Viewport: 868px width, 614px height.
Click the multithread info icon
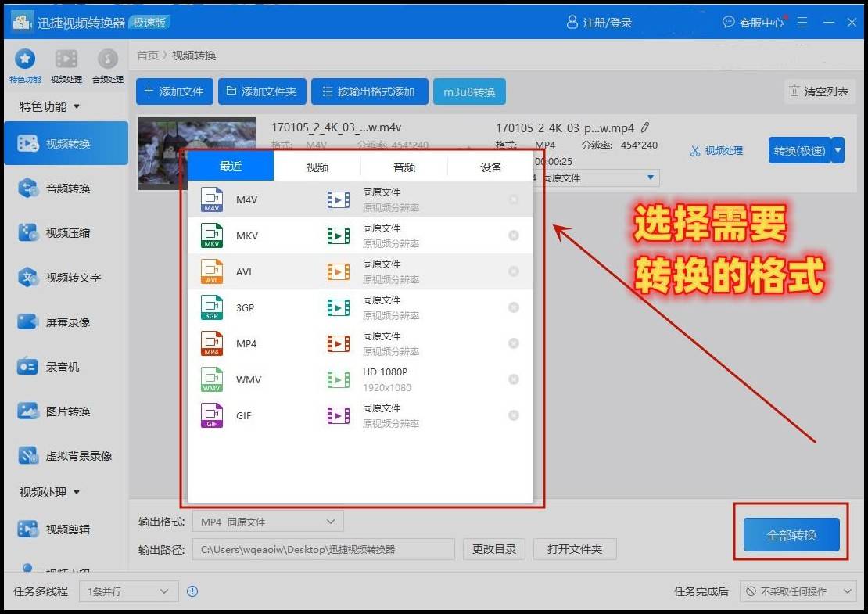[192, 591]
